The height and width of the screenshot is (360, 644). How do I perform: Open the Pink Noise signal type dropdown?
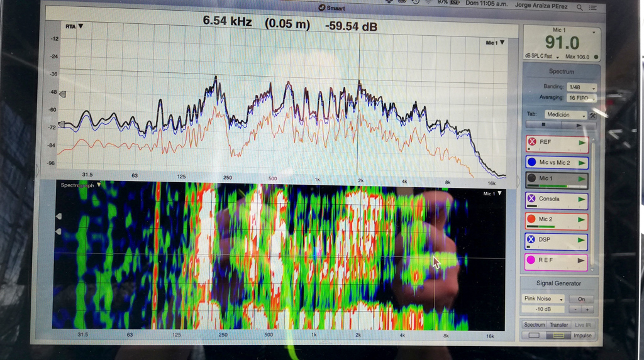pyautogui.click(x=543, y=299)
